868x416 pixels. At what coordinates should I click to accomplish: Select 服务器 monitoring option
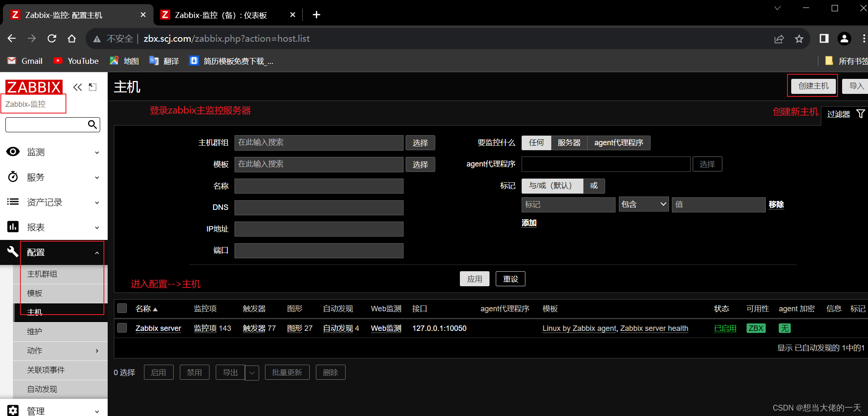click(x=569, y=143)
